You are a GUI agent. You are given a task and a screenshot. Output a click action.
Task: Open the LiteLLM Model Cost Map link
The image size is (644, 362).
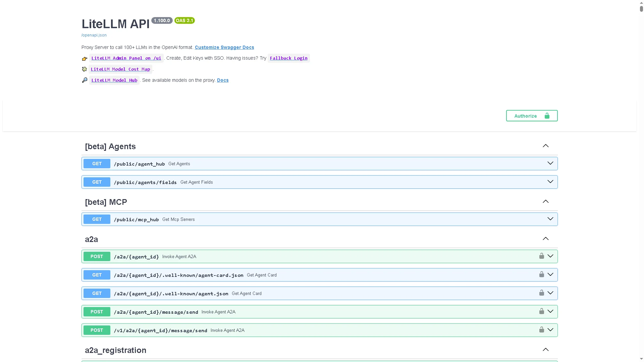tap(120, 69)
